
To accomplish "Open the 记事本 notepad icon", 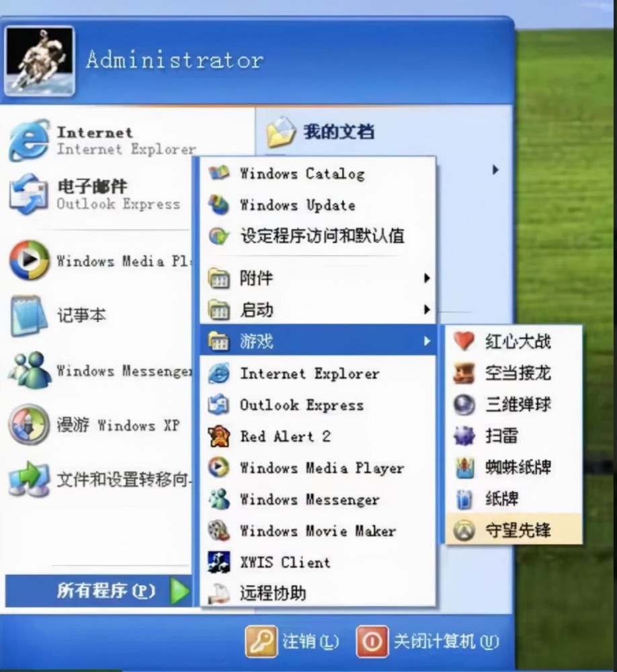I will [29, 315].
